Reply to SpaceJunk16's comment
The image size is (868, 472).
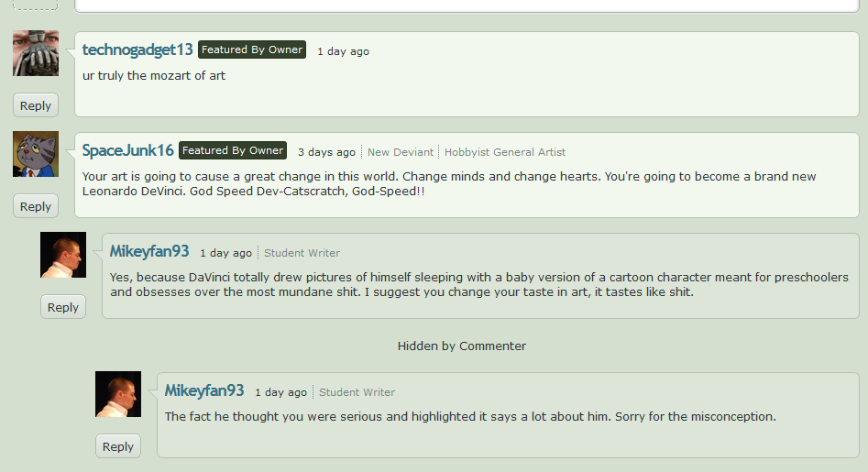coord(36,206)
